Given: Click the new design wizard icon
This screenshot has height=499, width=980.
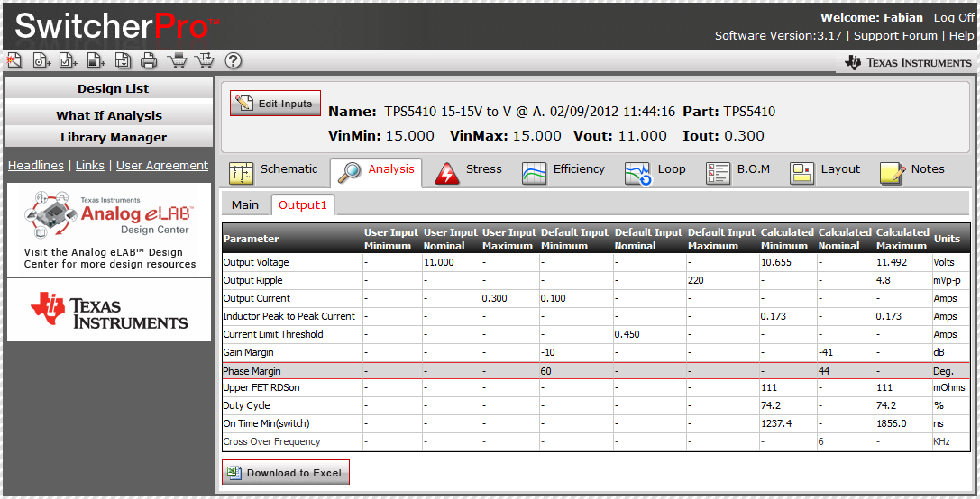Looking at the screenshot, I should [14, 60].
